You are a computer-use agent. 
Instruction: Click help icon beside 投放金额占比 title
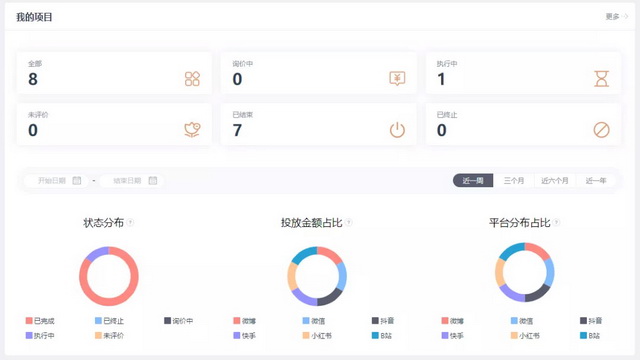349,222
